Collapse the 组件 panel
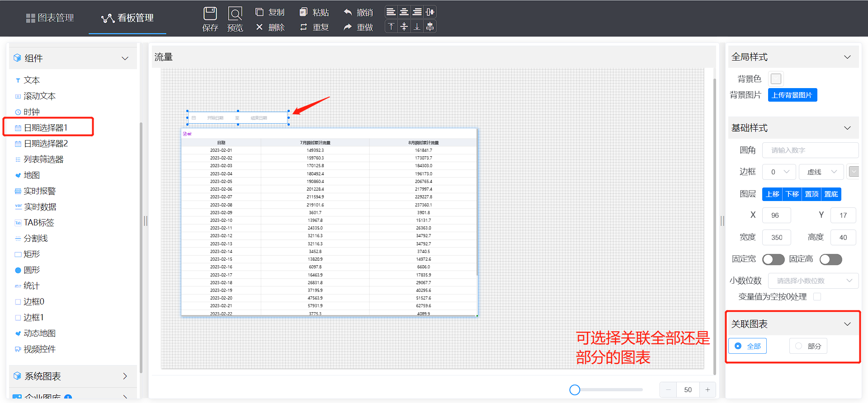 125,58
